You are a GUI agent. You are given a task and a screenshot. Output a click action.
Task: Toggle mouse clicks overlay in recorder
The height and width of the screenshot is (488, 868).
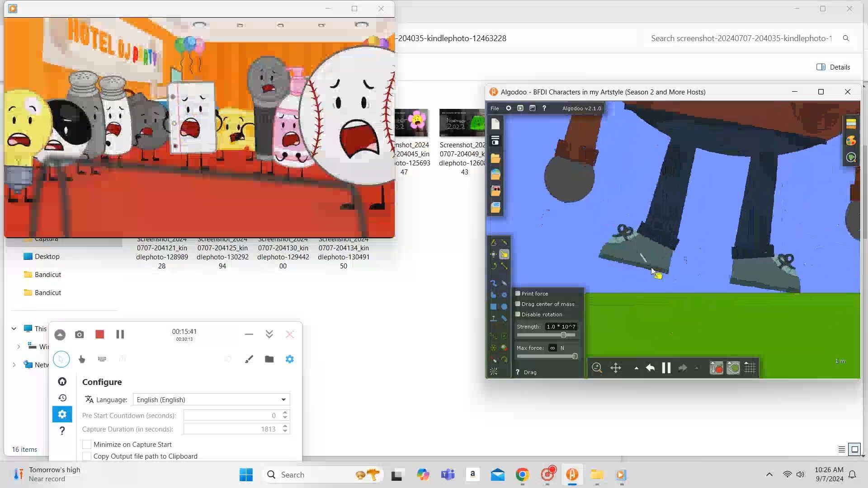click(82, 359)
